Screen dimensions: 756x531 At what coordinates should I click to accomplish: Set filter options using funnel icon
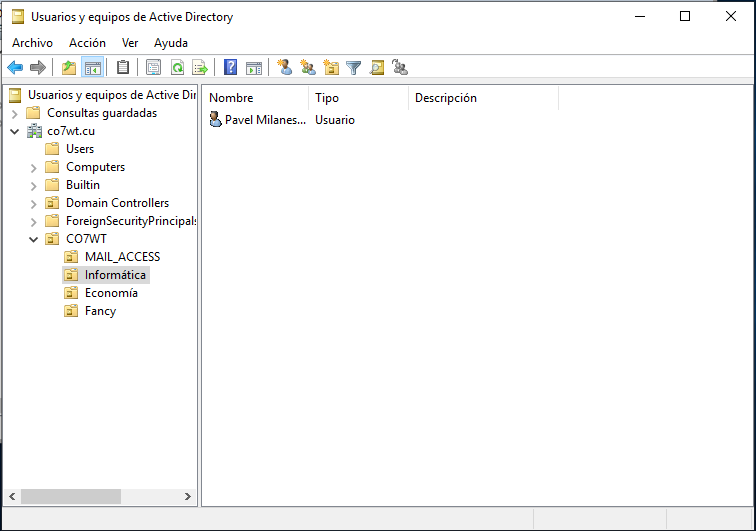point(353,68)
